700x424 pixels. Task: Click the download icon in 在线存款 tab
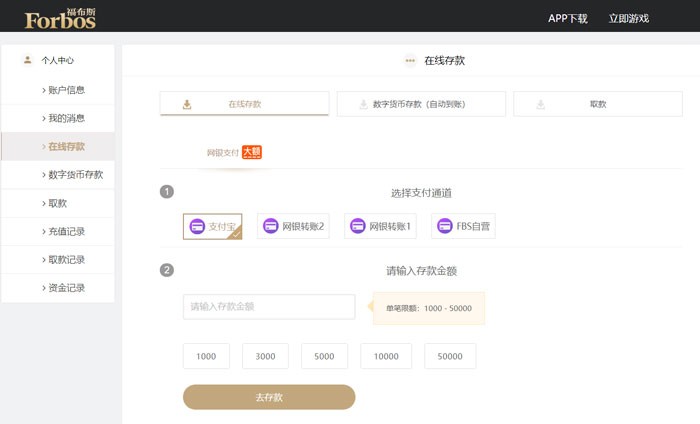click(187, 104)
